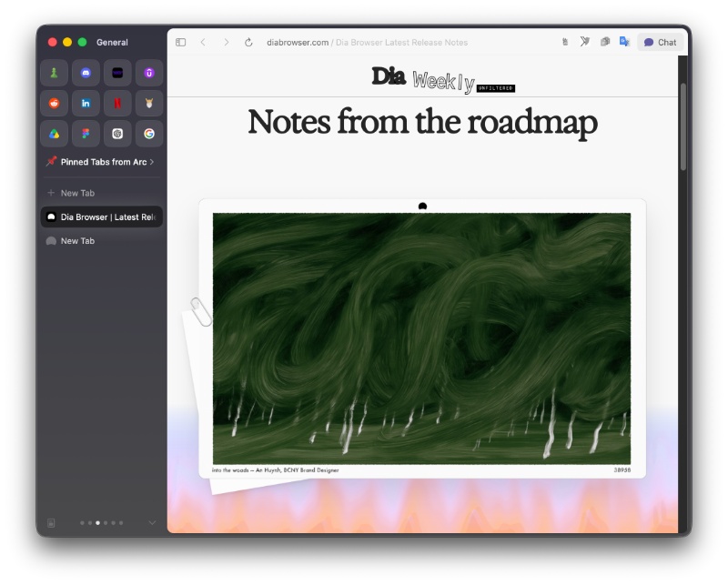Go back with the left arrow
Image resolution: width=728 pixels, height=585 pixels.
tap(203, 42)
